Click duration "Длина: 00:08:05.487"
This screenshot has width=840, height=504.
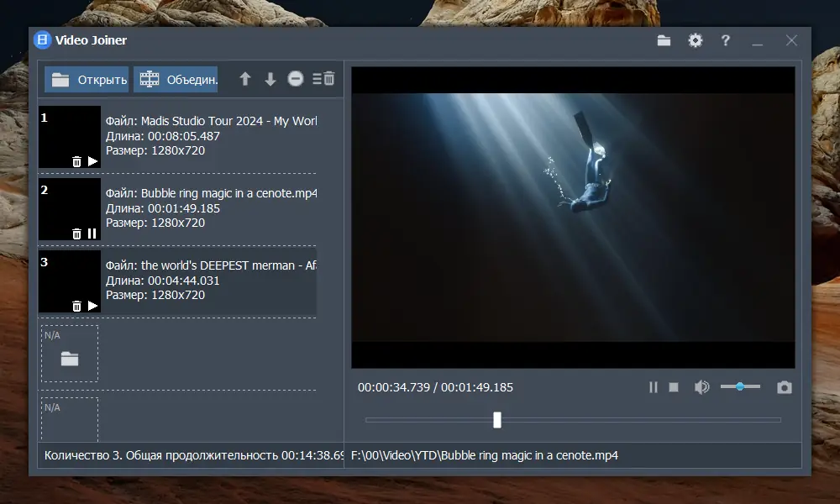click(x=163, y=136)
